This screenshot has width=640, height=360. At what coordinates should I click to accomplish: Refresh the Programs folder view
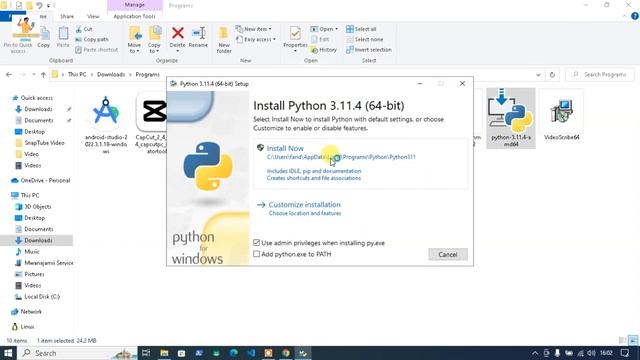[552, 75]
